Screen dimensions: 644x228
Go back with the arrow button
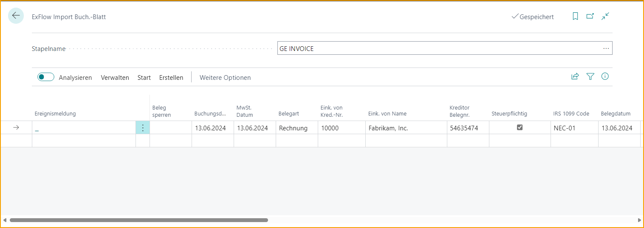pos(16,16)
